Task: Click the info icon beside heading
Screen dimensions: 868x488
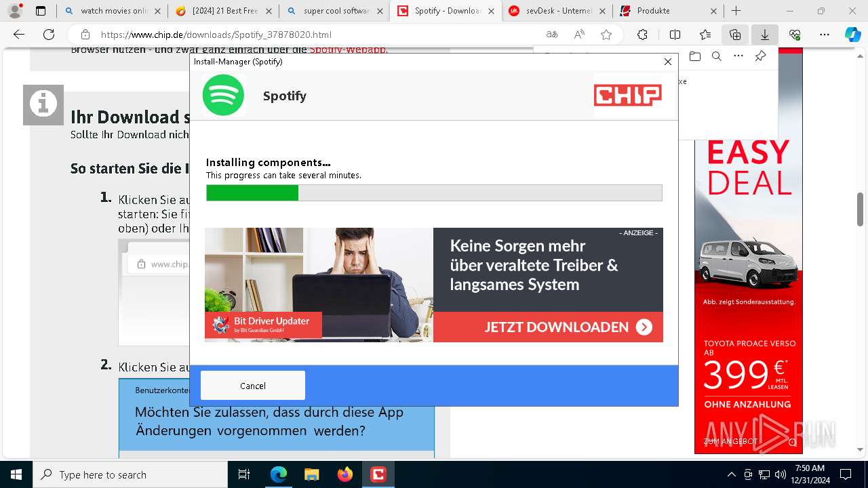Action: [43, 105]
